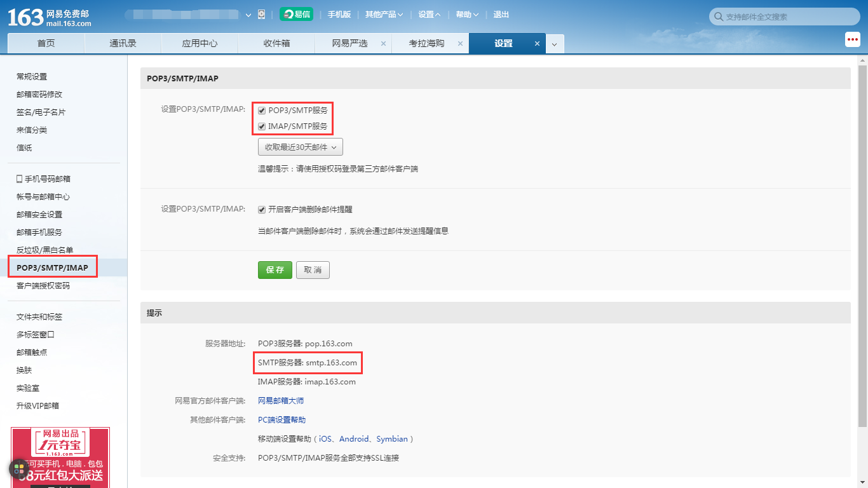Toggle the IMAP/SMTP服务 checkbox
This screenshot has width=868, height=488.
coord(262,126)
